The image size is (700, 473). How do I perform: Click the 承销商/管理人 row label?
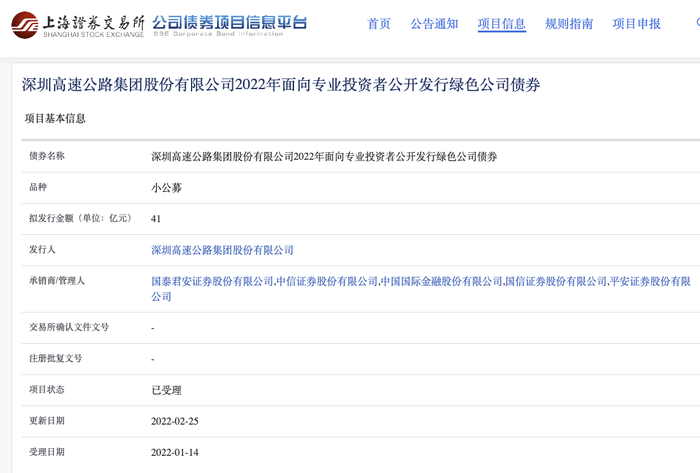point(57,281)
